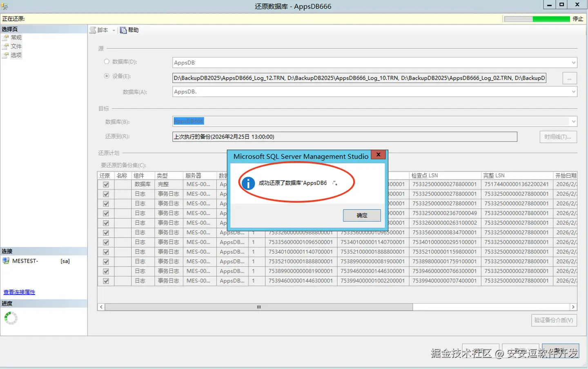
Task: Click the 时间线(T)... button
Action: tap(558, 137)
